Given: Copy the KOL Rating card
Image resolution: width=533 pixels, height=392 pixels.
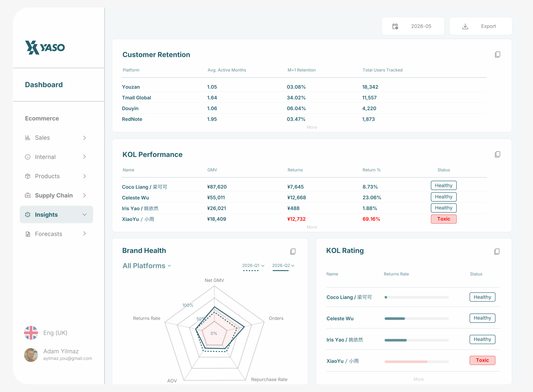Looking at the screenshot, I should point(497,251).
